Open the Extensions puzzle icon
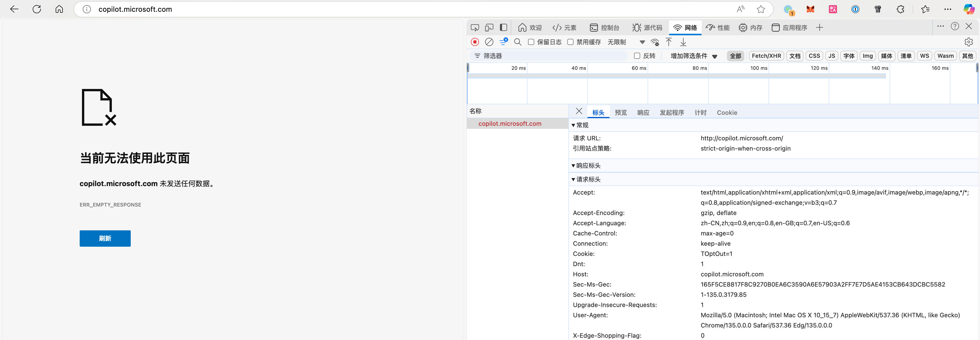This screenshot has width=980, height=340. tap(900, 9)
